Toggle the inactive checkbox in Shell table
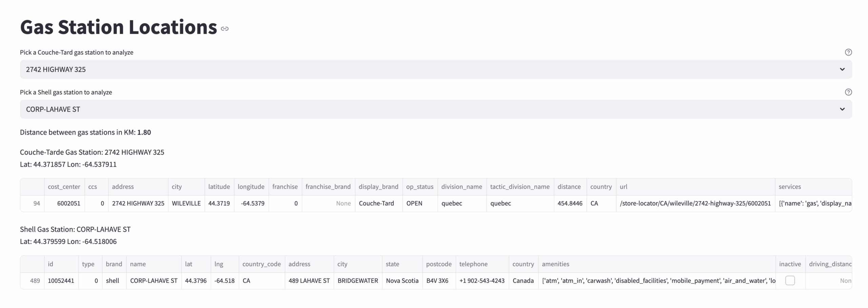The width and height of the screenshot is (868, 308). pos(790,281)
